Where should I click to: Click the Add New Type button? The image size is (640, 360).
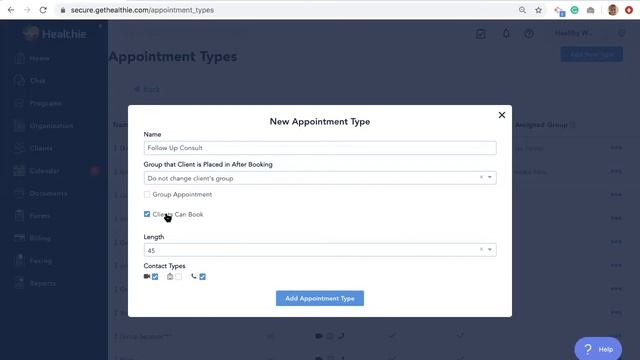pos(591,54)
